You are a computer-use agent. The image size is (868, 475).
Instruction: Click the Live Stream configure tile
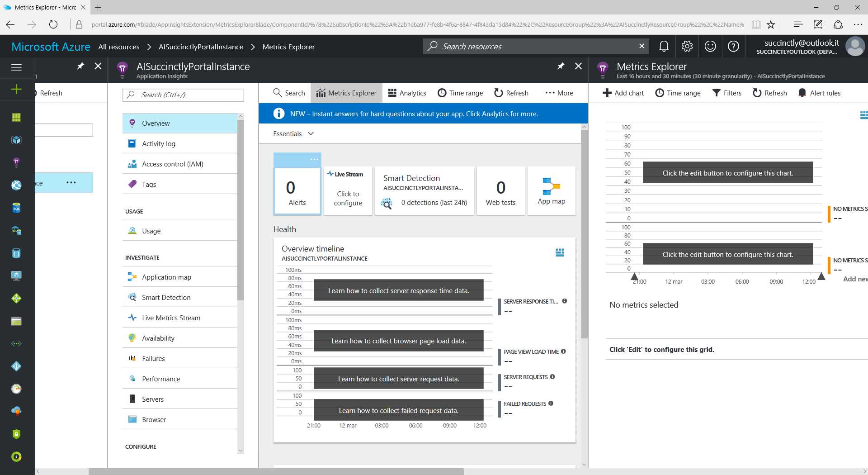[348, 191]
